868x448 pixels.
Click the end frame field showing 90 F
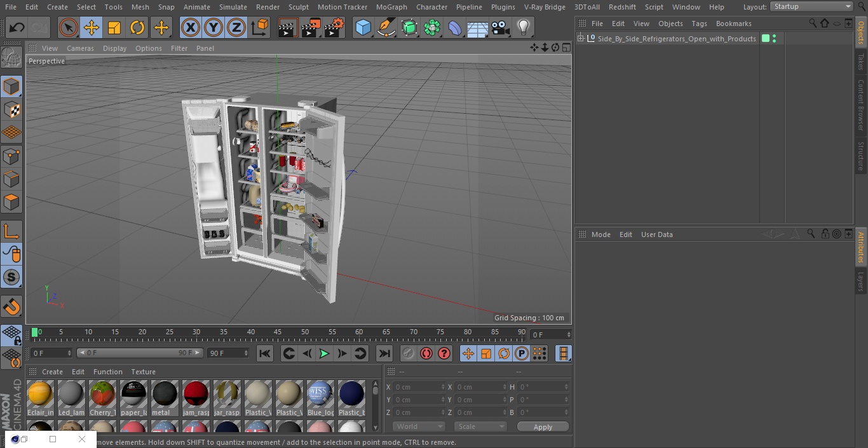pyautogui.click(x=228, y=353)
